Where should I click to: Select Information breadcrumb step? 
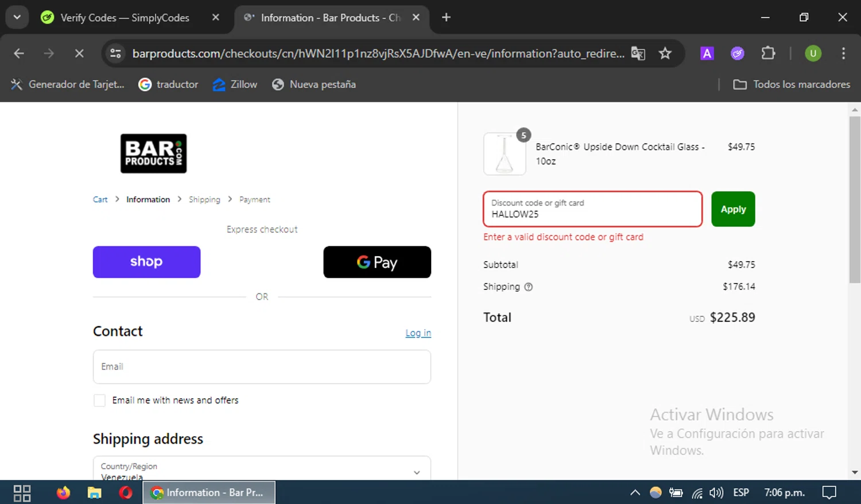[x=148, y=200]
